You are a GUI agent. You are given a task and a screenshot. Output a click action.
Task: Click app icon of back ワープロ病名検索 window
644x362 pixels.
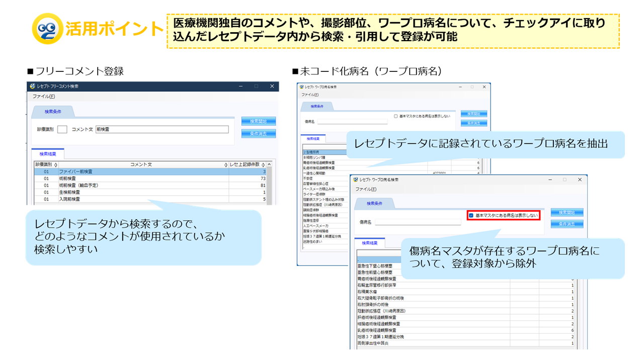pos(302,87)
